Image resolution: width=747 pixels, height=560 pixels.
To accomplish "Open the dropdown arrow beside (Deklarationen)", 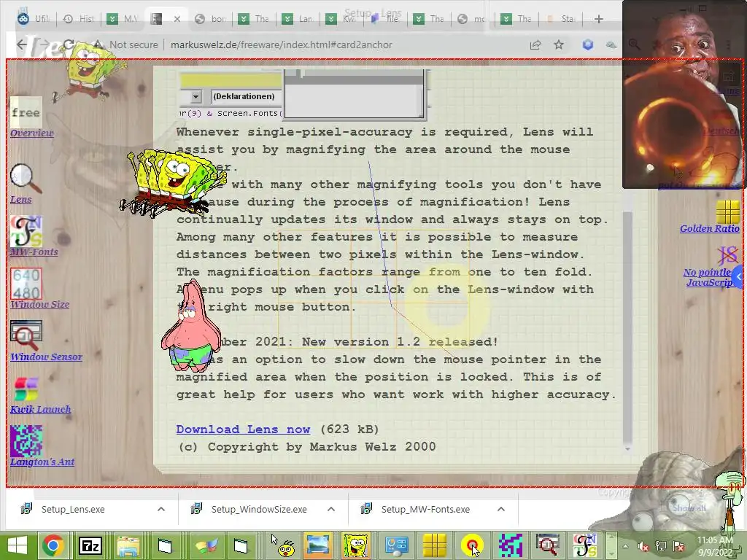I will 196,97.
